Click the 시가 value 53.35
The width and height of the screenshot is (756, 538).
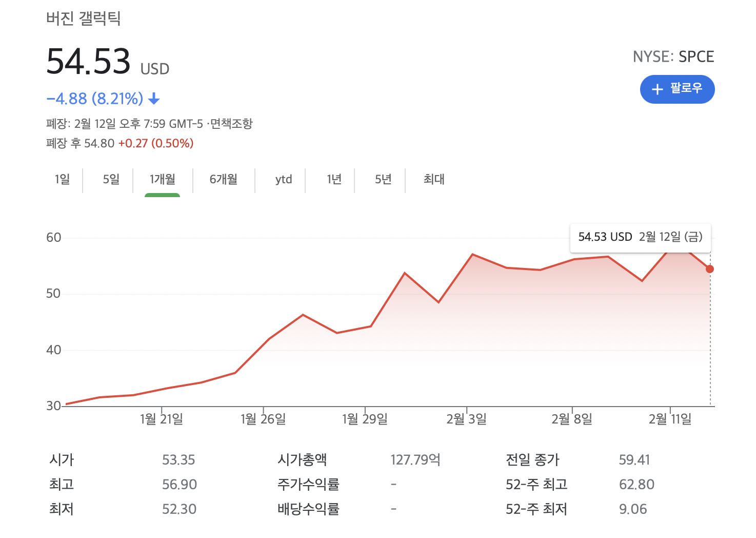click(178, 460)
